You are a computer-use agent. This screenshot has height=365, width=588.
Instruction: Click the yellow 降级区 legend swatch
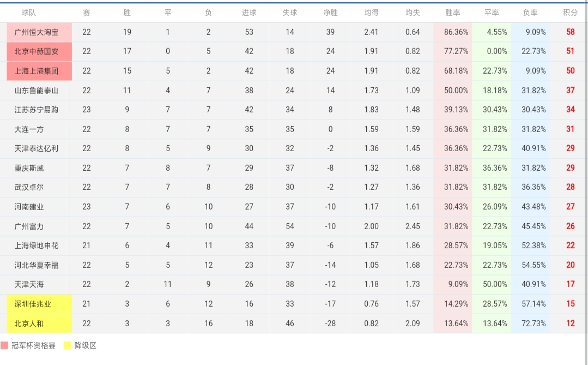tap(68, 345)
